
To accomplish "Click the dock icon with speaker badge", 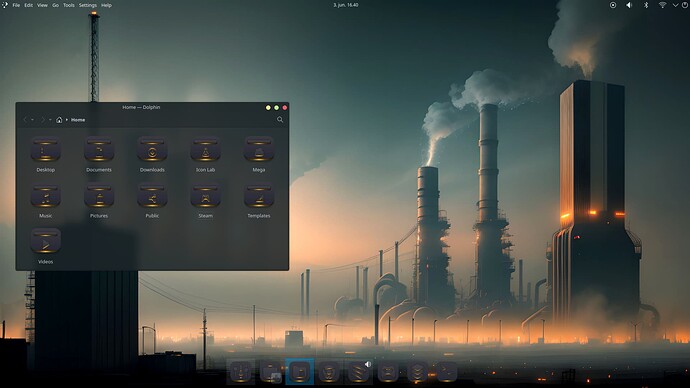I will pos(358,372).
